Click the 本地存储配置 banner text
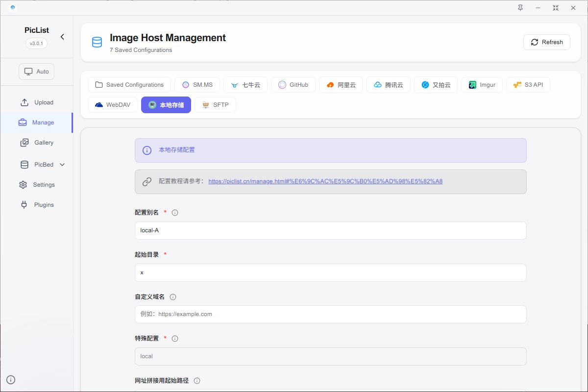 coord(177,150)
